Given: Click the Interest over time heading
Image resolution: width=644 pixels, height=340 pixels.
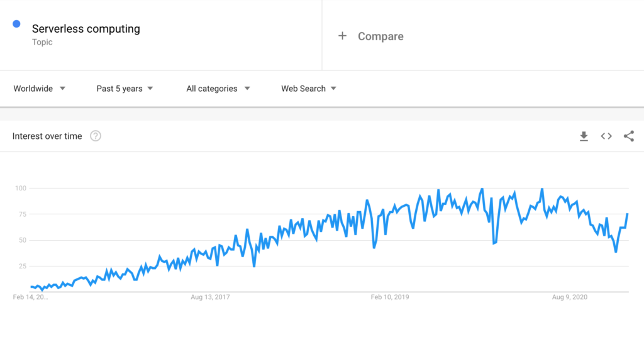Looking at the screenshot, I should pyautogui.click(x=47, y=136).
